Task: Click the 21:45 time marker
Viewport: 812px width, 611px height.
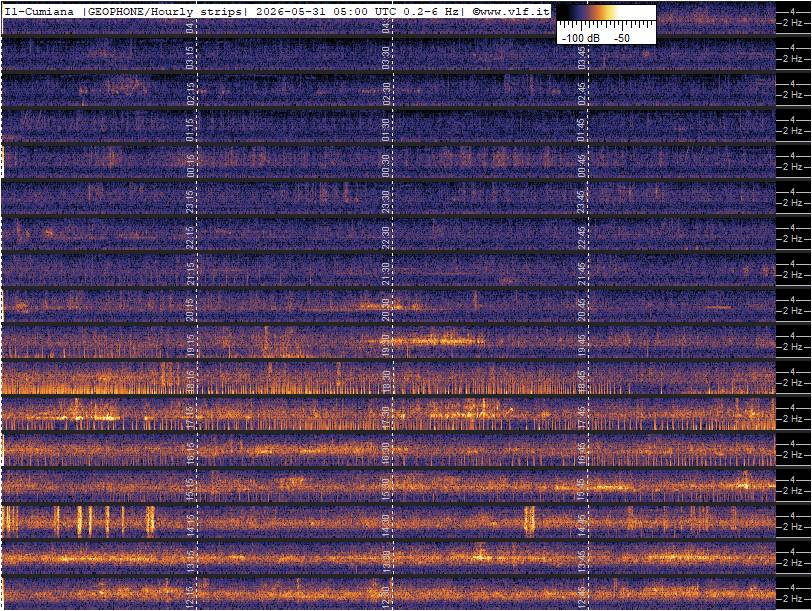Action: pos(582,274)
